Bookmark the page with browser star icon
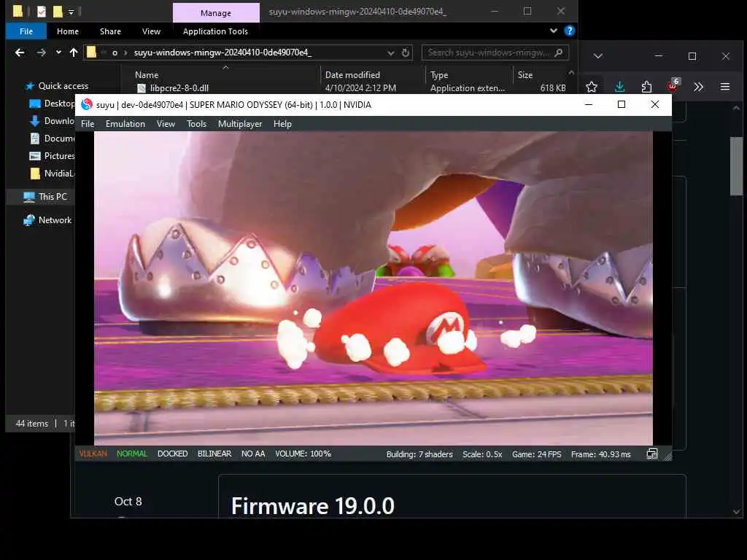The height and width of the screenshot is (560, 747). tap(592, 87)
